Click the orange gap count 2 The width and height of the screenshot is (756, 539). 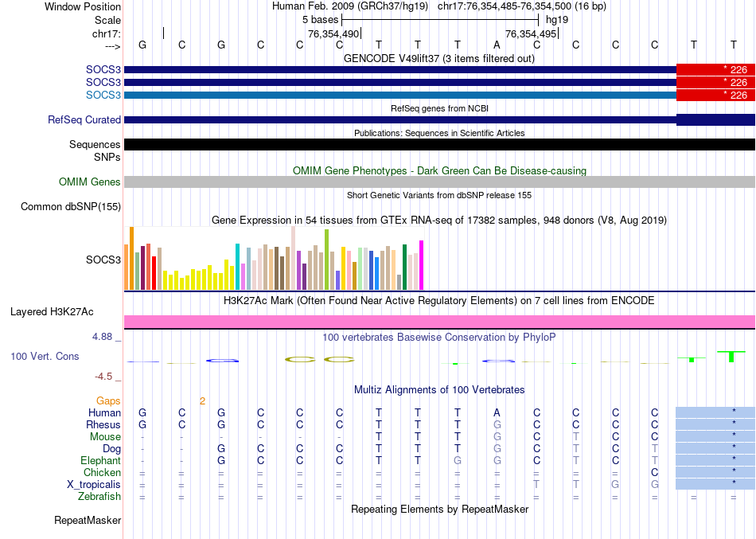point(202,401)
